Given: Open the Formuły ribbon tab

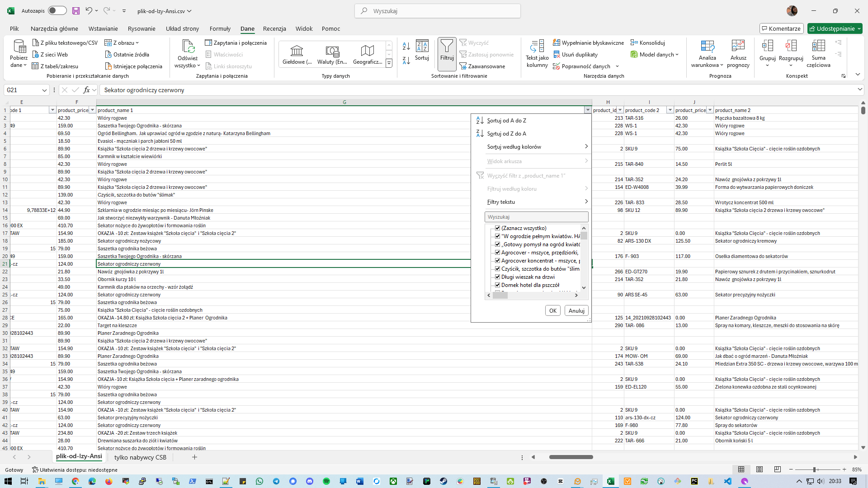Looking at the screenshot, I should tap(220, 28).
